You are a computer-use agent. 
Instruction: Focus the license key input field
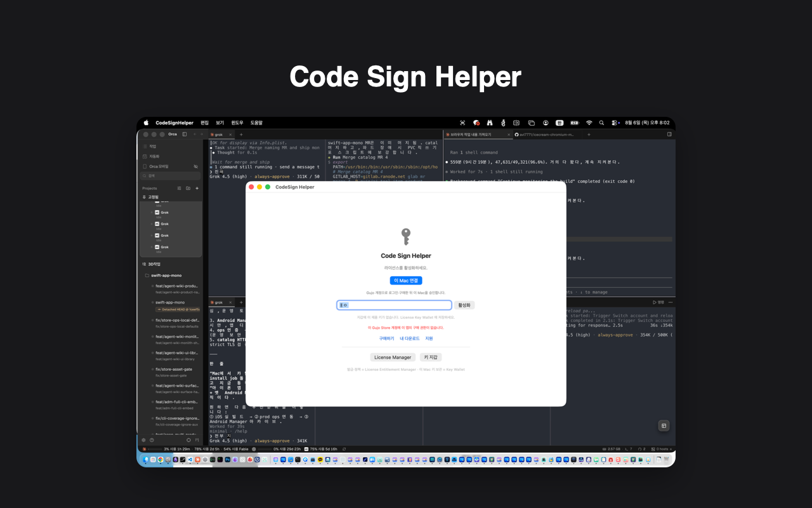coord(394,305)
